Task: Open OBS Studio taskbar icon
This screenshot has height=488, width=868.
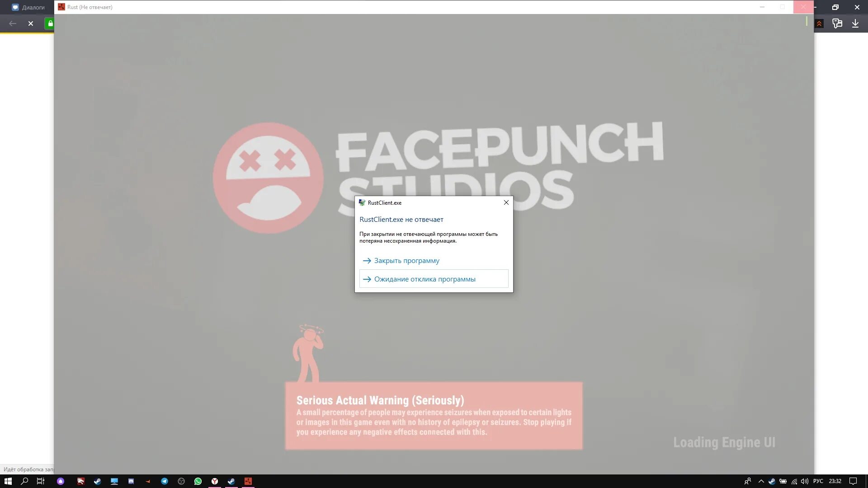Action: (181, 481)
